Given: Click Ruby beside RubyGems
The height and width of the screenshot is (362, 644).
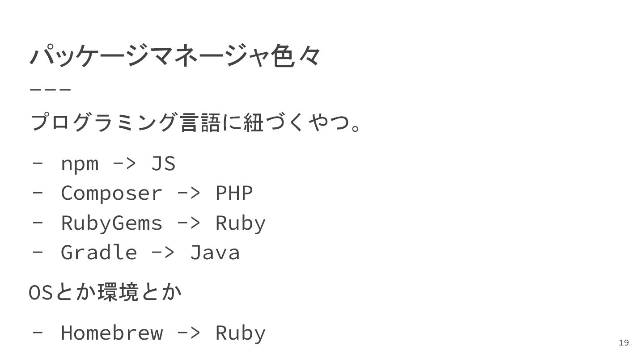Looking at the screenshot, I should pyautogui.click(x=241, y=223).
